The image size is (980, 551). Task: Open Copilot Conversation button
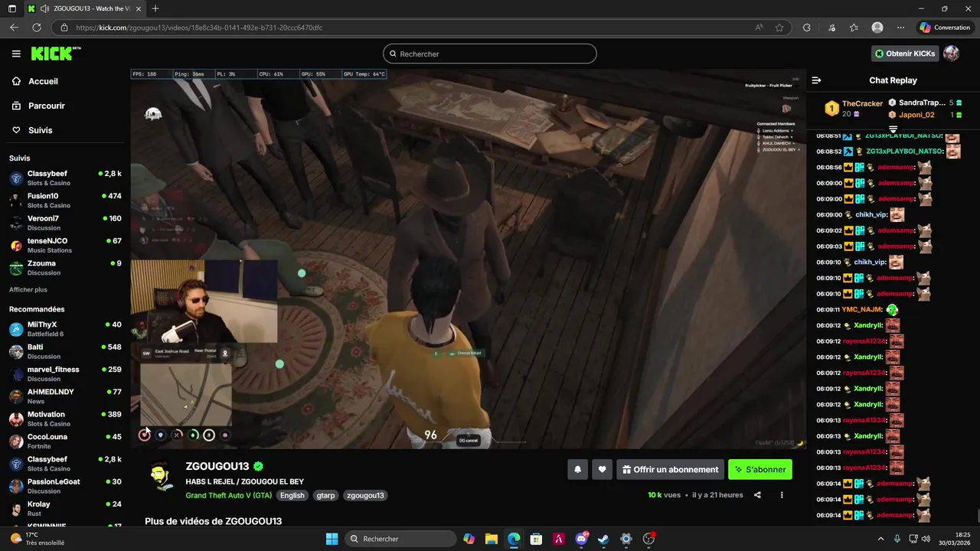click(x=945, y=28)
